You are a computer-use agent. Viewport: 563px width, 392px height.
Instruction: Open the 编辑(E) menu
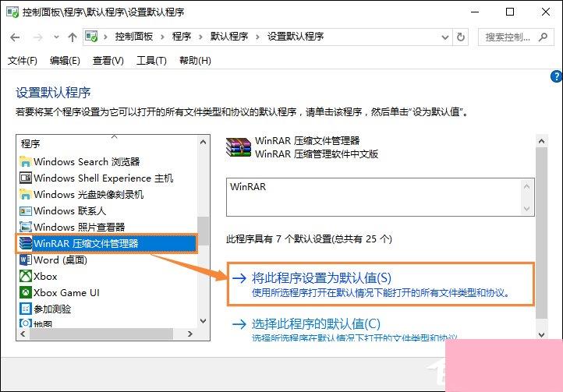coord(65,60)
